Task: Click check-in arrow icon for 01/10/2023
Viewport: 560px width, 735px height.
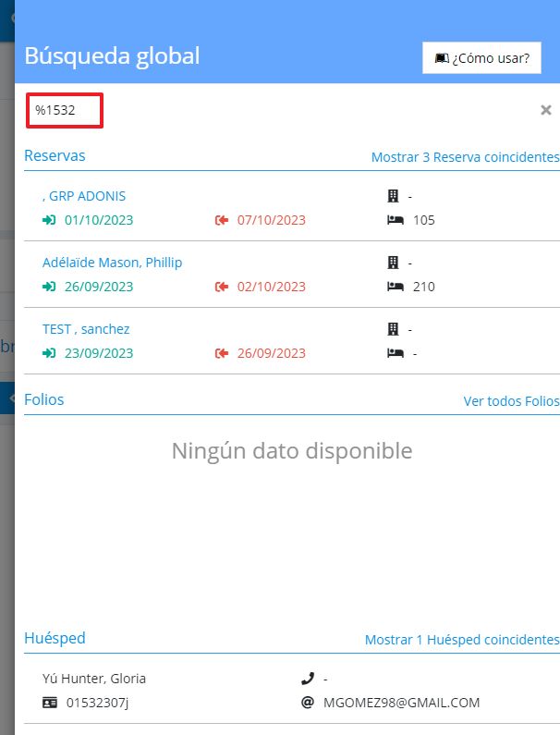Action: pos(49,220)
